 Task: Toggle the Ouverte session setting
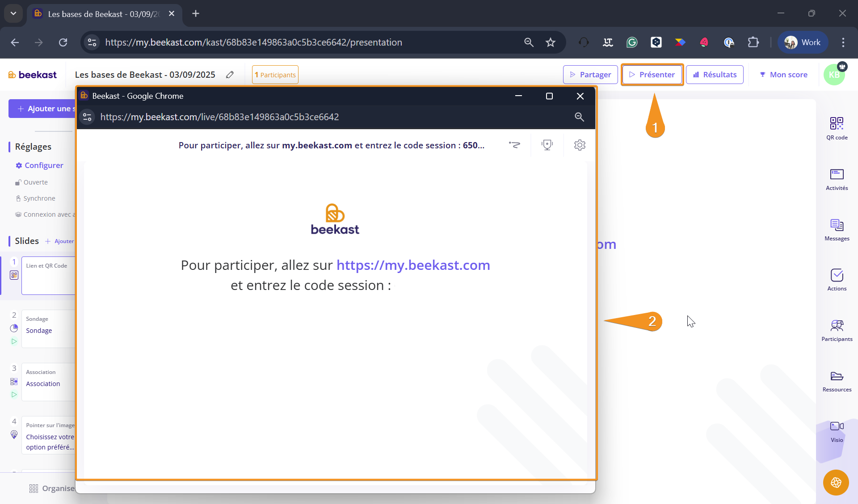point(31,182)
